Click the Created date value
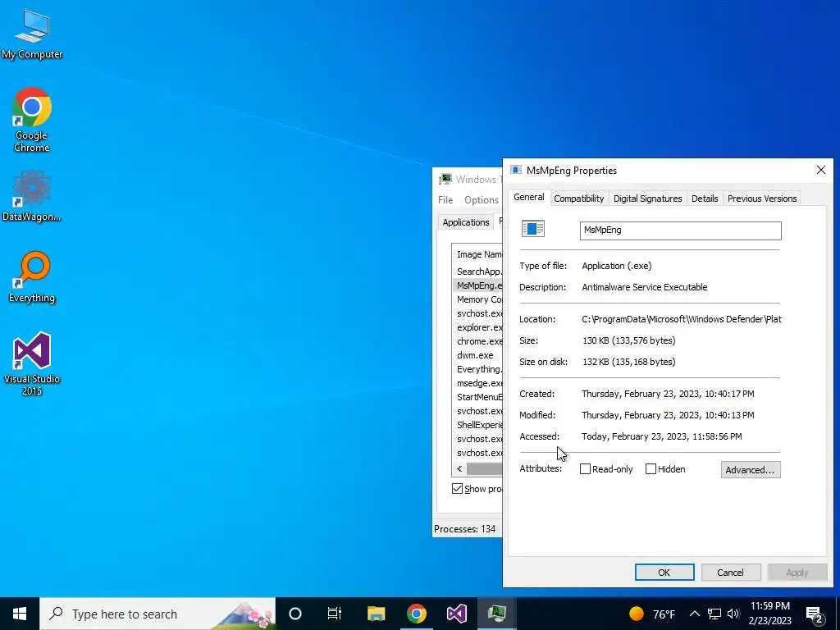 pos(668,394)
